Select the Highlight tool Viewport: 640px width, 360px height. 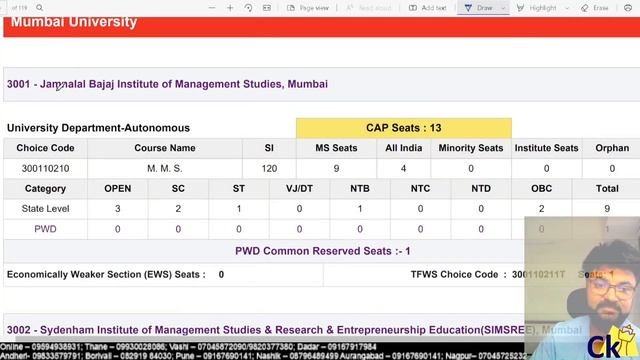536,8
